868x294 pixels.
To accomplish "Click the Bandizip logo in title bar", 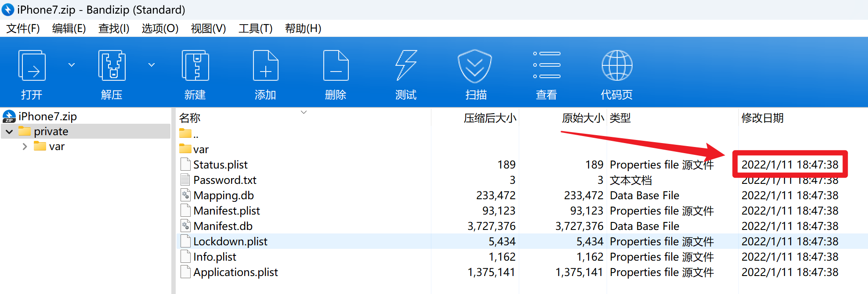I will 8,9.
